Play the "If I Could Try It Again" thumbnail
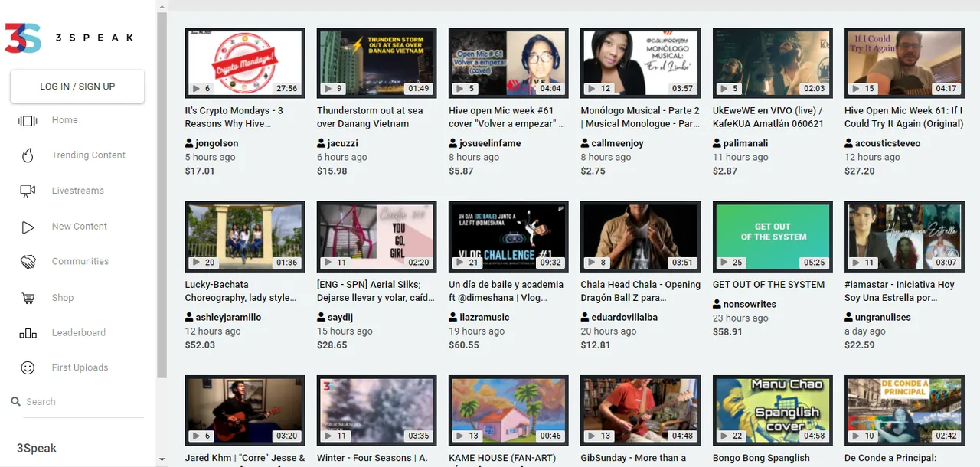 click(904, 63)
